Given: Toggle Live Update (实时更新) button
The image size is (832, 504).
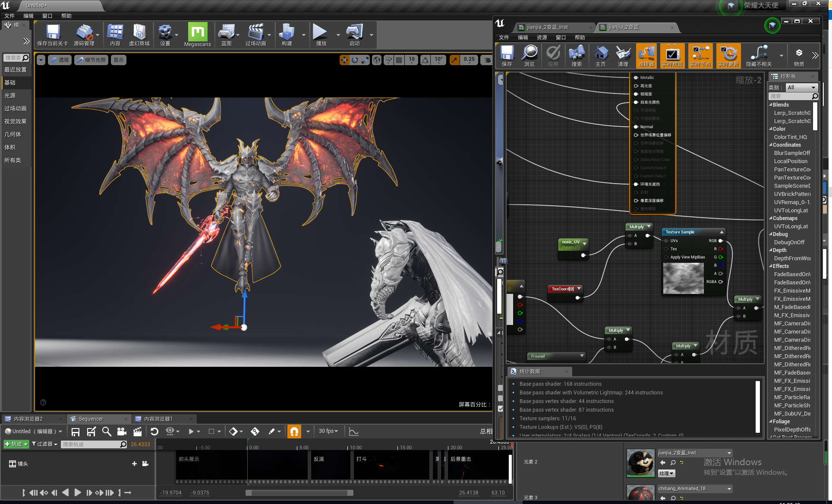Looking at the screenshot, I should 728,56.
